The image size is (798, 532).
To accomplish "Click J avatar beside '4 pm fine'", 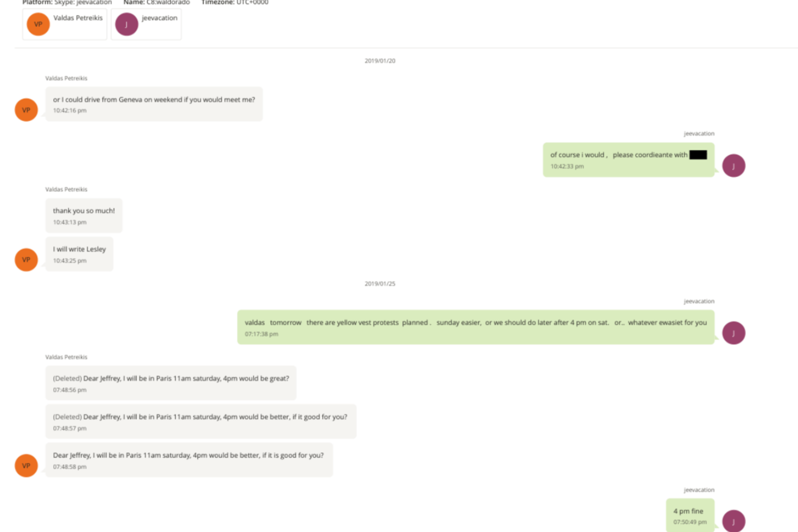I will point(734,521).
